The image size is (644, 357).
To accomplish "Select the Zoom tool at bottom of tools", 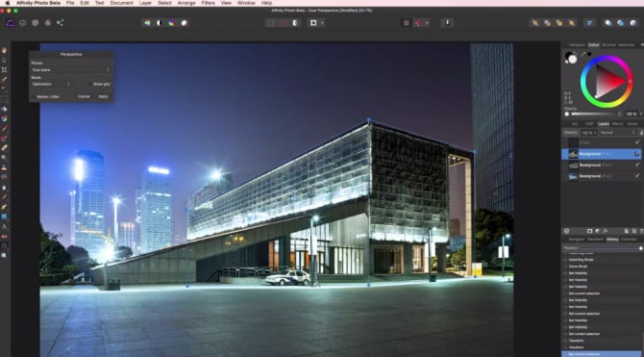I will [x=4, y=255].
